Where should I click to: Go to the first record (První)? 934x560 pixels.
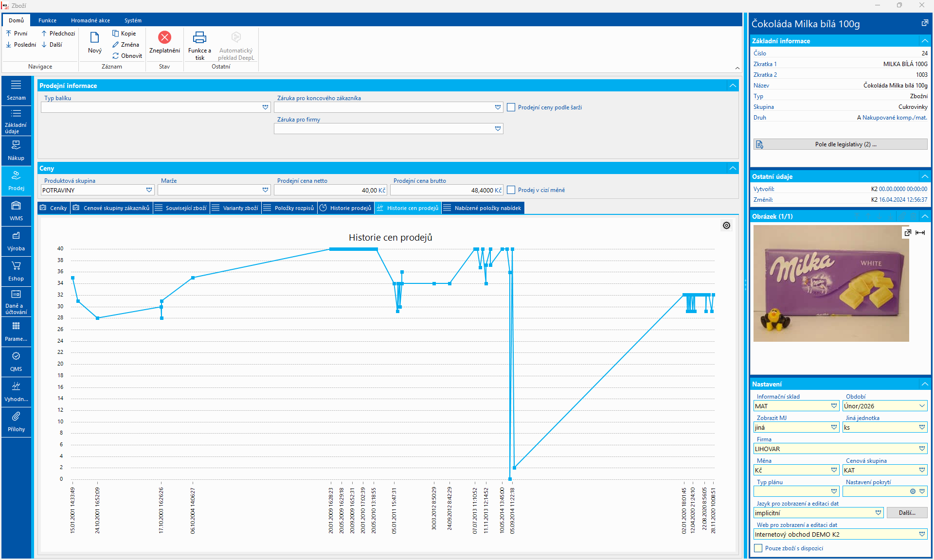tap(17, 34)
